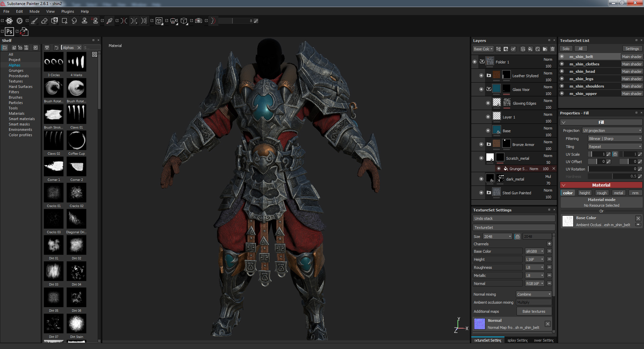The height and width of the screenshot is (349, 644).
Task: Open the Plugins menu
Action: tap(68, 11)
